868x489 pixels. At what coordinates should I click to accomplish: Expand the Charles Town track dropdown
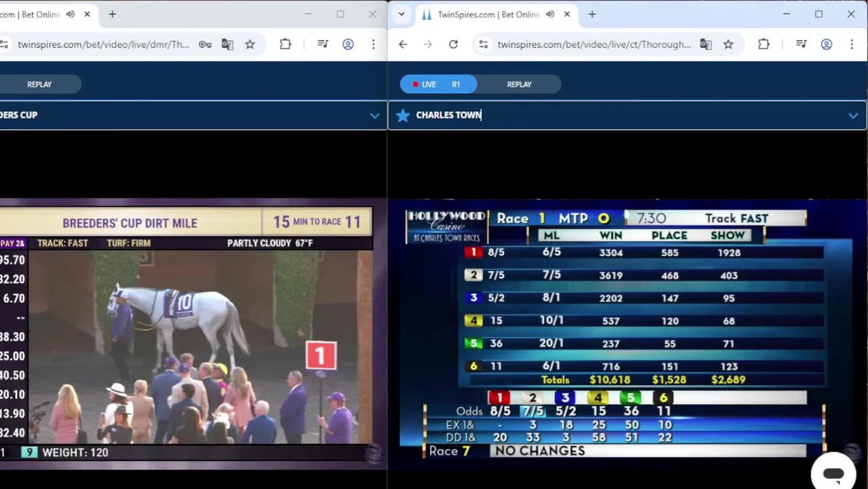coord(853,115)
